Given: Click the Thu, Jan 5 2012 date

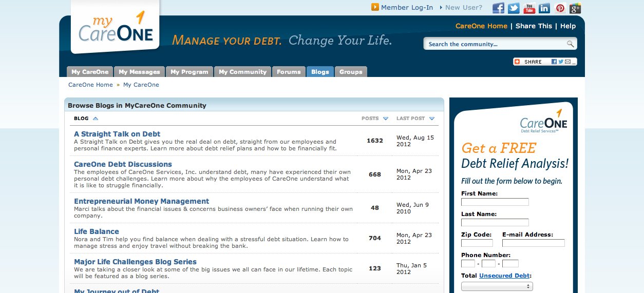Looking at the screenshot, I should pos(411,268).
